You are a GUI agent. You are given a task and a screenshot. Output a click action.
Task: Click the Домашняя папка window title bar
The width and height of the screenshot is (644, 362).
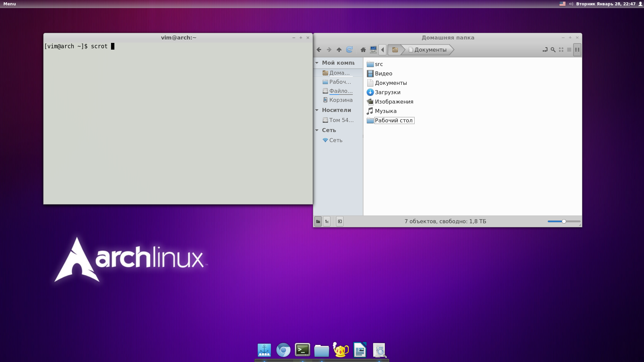pyautogui.click(x=448, y=38)
